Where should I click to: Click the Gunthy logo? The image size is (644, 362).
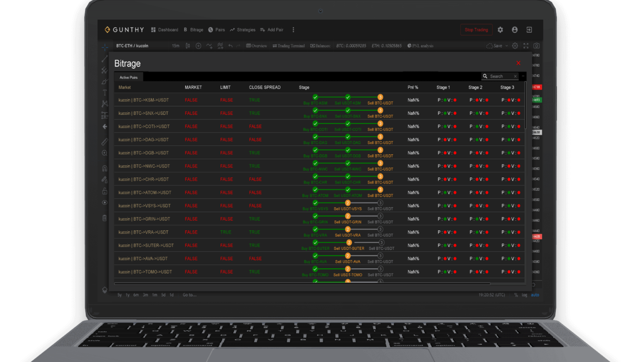pos(124,30)
